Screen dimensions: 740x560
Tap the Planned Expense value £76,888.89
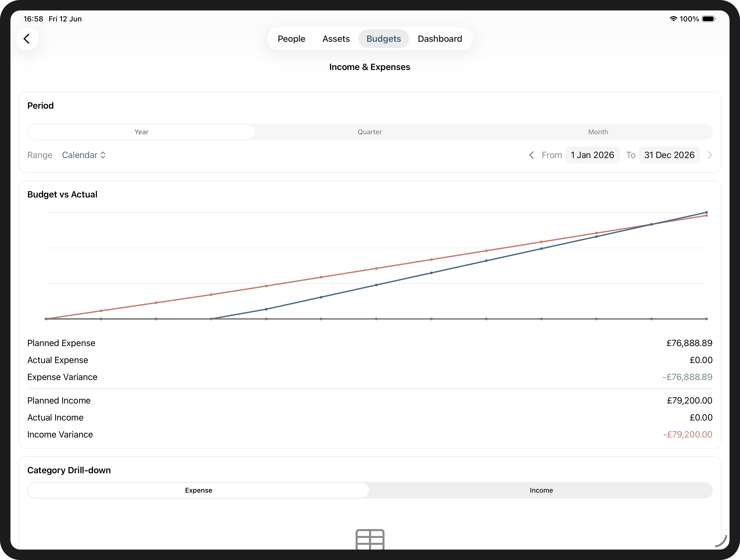pos(689,343)
